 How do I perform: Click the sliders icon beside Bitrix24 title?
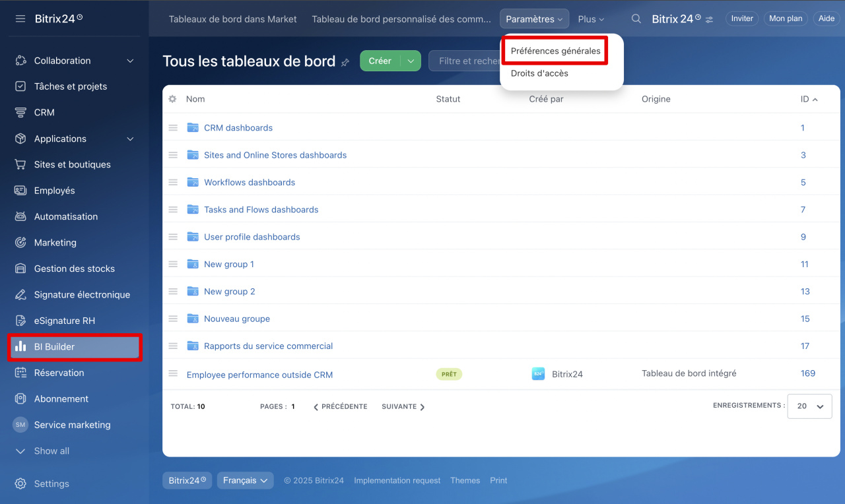[x=710, y=20]
